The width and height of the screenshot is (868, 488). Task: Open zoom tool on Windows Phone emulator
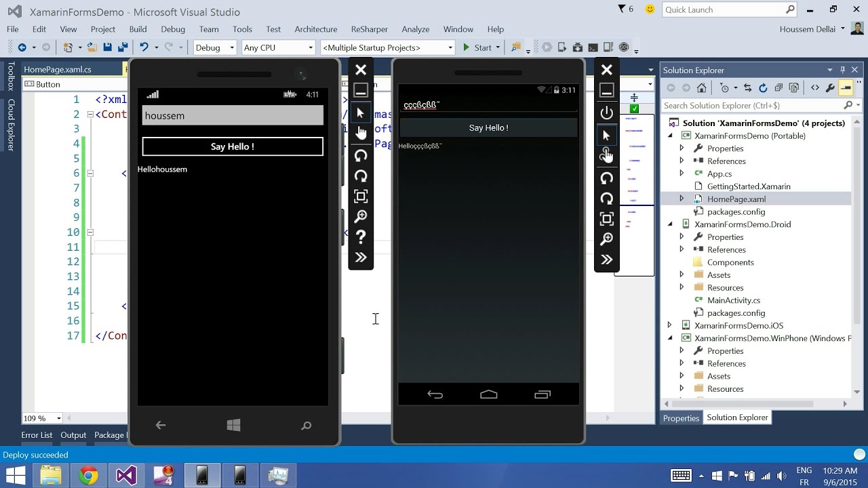[361, 216]
